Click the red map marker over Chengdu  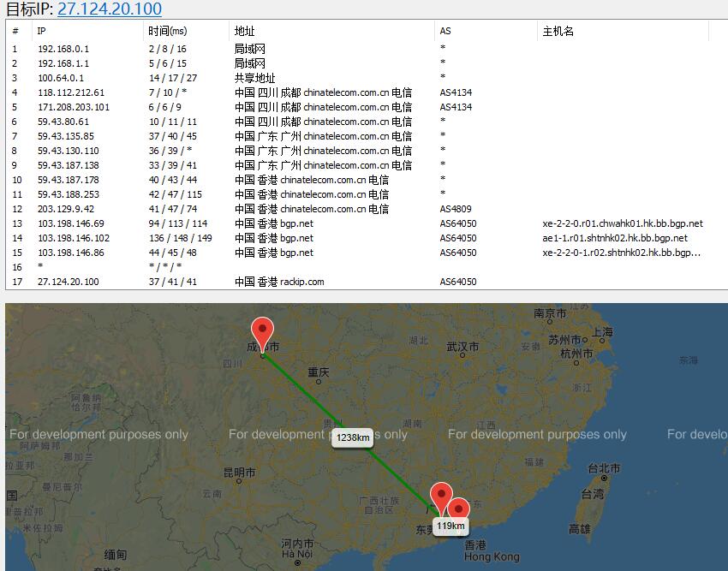262,331
